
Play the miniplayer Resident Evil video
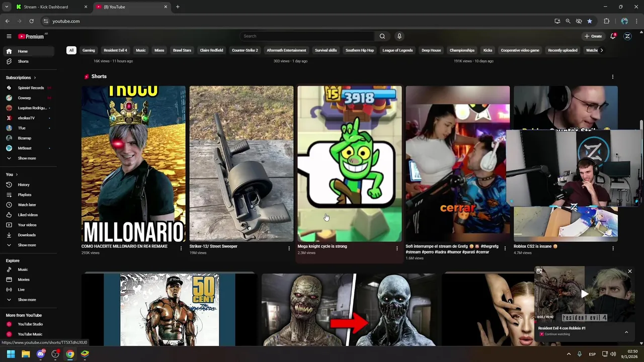click(584, 294)
